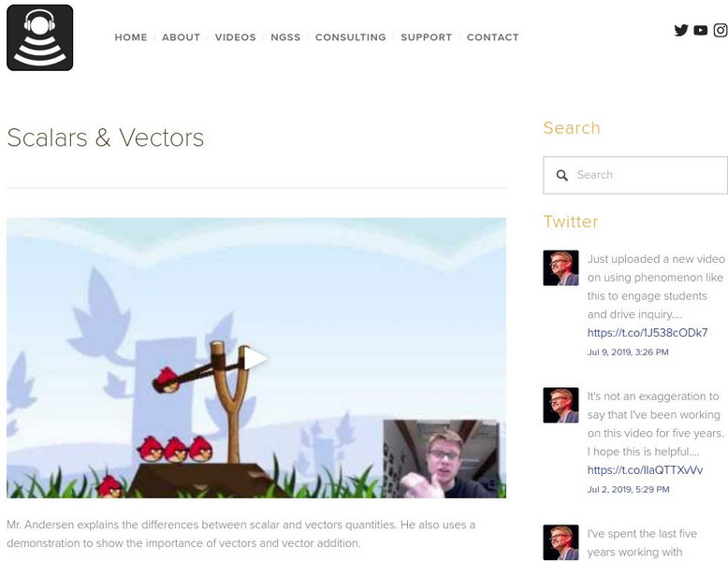Focus the Search input field
The height and width of the screenshot is (561, 728).
tap(635, 176)
